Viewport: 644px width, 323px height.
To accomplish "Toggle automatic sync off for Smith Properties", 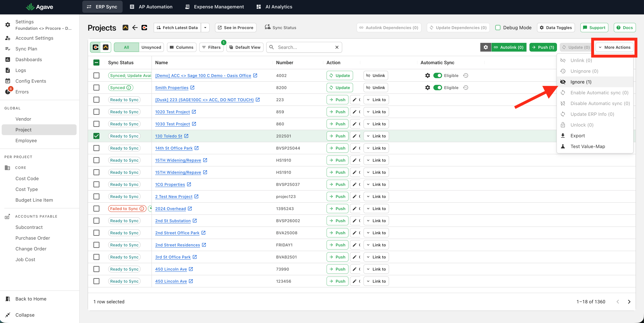I will pos(438,88).
